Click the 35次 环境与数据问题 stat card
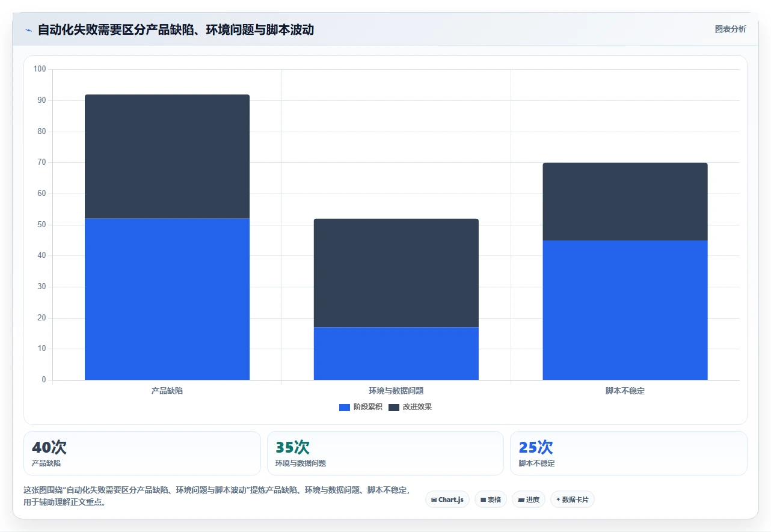Image resolution: width=771 pixels, height=532 pixels. [x=385, y=453]
